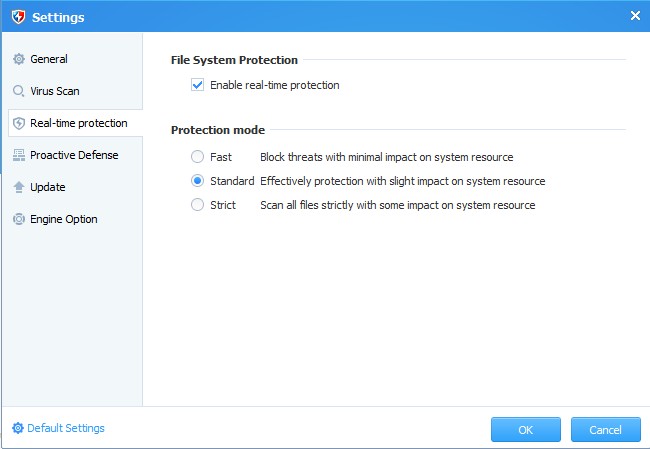Click the Real-time protection shield icon
This screenshot has height=449, width=650.
[18, 123]
